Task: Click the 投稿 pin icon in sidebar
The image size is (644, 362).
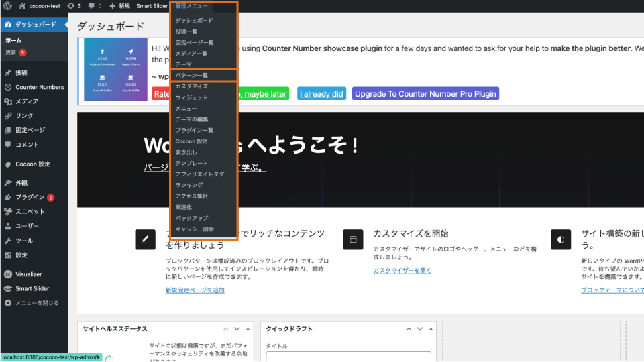Action: pyautogui.click(x=8, y=72)
